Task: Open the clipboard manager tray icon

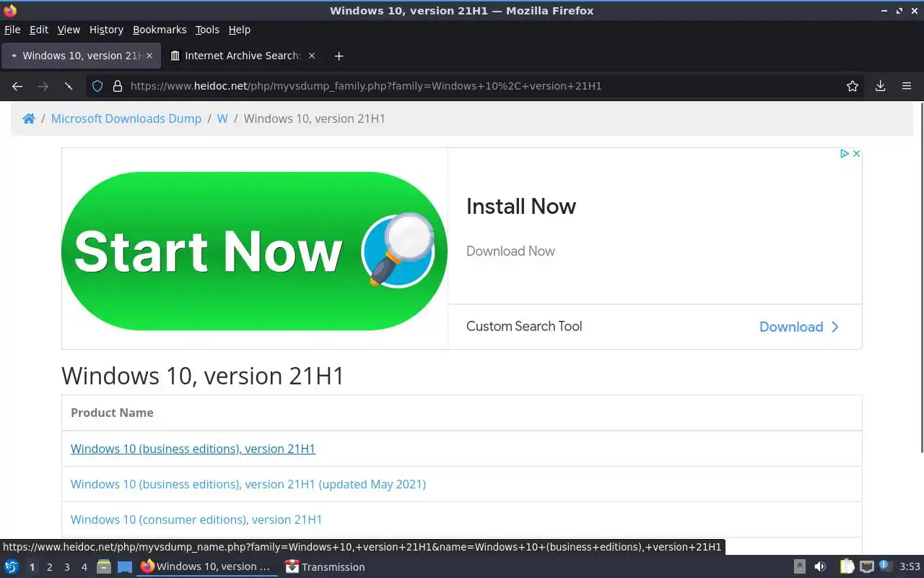Action: tap(847, 567)
